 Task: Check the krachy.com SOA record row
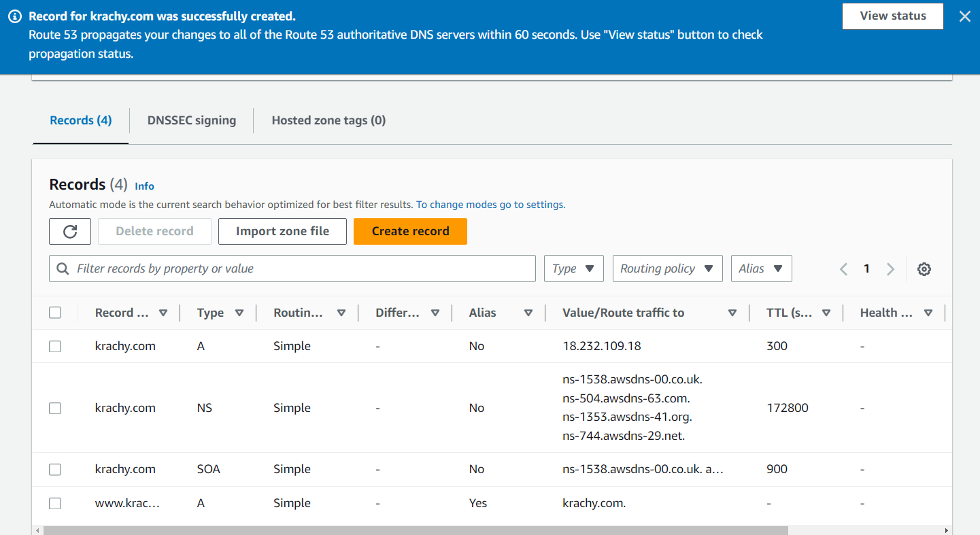[x=55, y=470]
